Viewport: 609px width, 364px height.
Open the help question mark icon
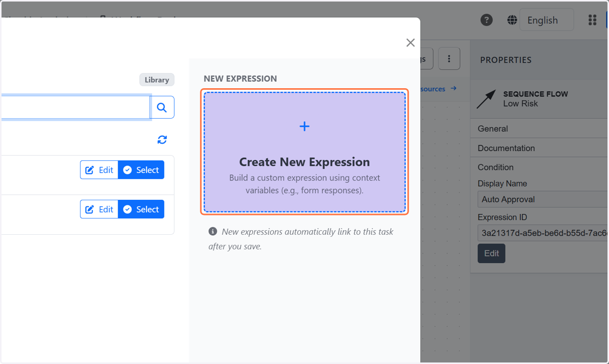(x=487, y=20)
